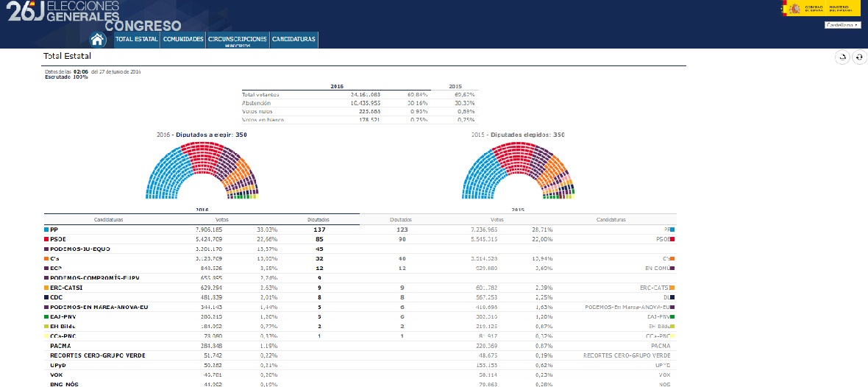
Task: Open the CIRCUNSCRIPCIONES tab
Action: click(238, 39)
